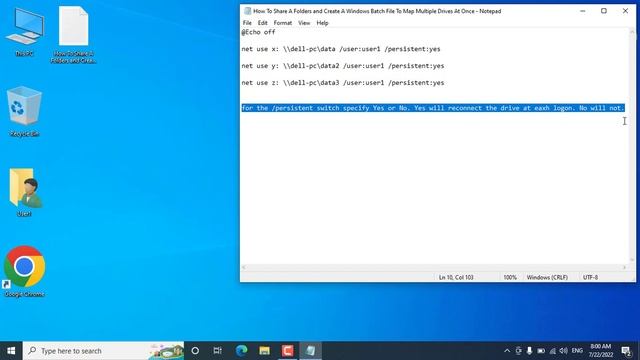Open the Edit menu in Notepad
640x360 pixels.
point(262,23)
